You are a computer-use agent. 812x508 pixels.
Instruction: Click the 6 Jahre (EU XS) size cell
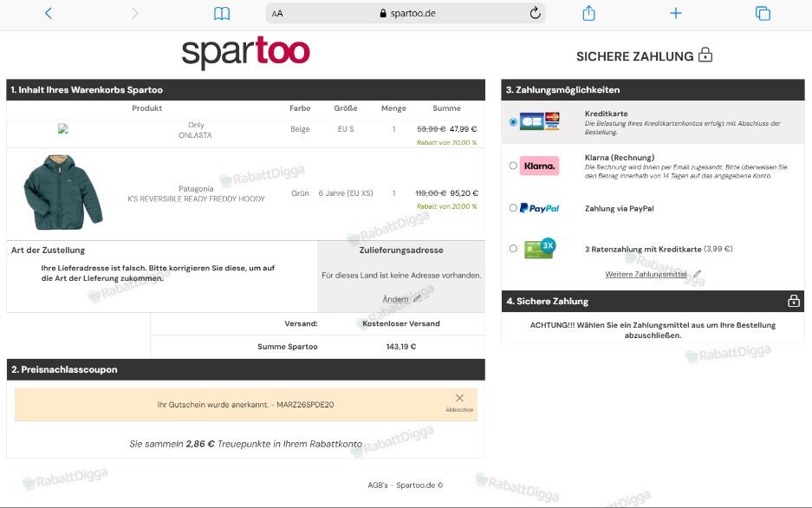pyautogui.click(x=346, y=193)
